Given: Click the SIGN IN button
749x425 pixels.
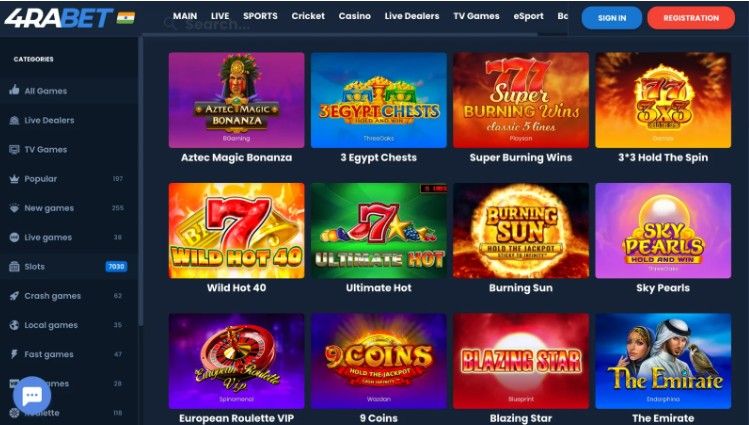Looking at the screenshot, I should point(612,18).
